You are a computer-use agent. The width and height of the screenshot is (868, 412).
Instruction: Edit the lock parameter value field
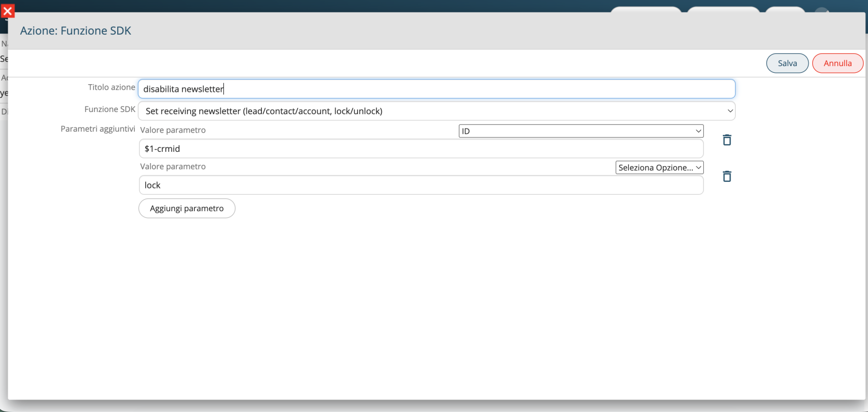(421, 185)
